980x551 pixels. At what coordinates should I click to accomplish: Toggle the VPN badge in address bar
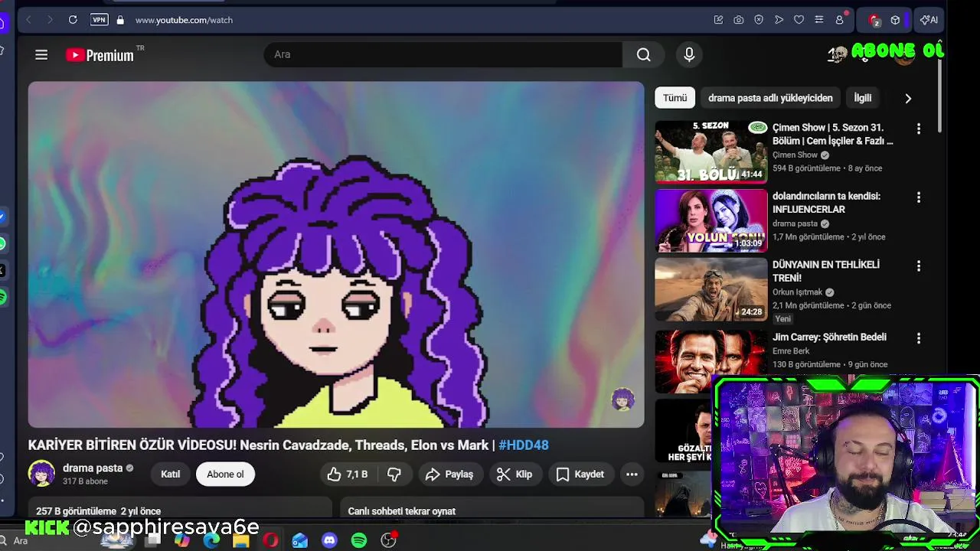click(x=100, y=20)
